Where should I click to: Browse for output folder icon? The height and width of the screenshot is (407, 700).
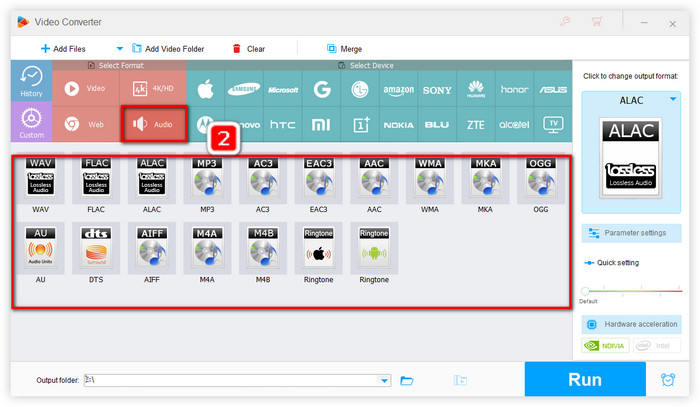click(x=406, y=381)
